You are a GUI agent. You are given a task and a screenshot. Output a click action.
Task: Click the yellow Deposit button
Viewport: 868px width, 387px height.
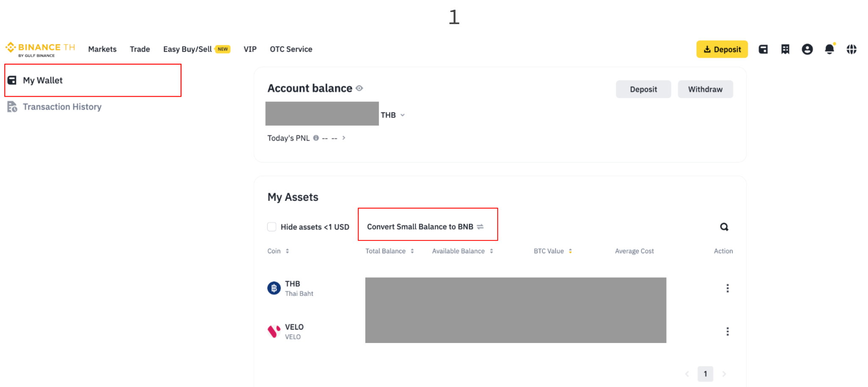point(722,49)
